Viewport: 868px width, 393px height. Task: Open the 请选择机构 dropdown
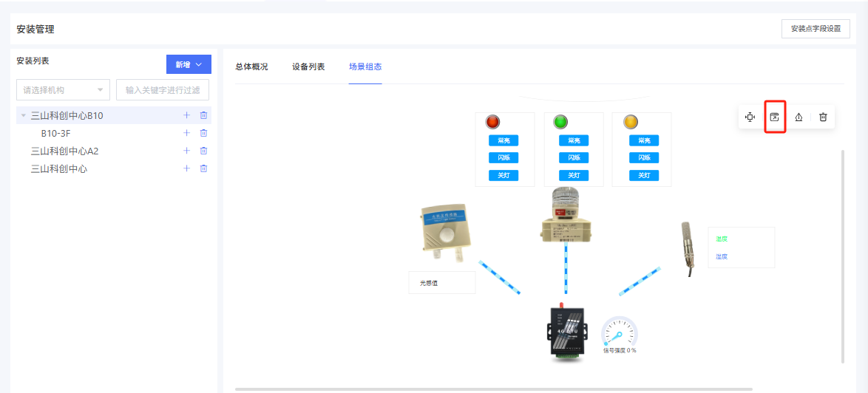[63, 90]
